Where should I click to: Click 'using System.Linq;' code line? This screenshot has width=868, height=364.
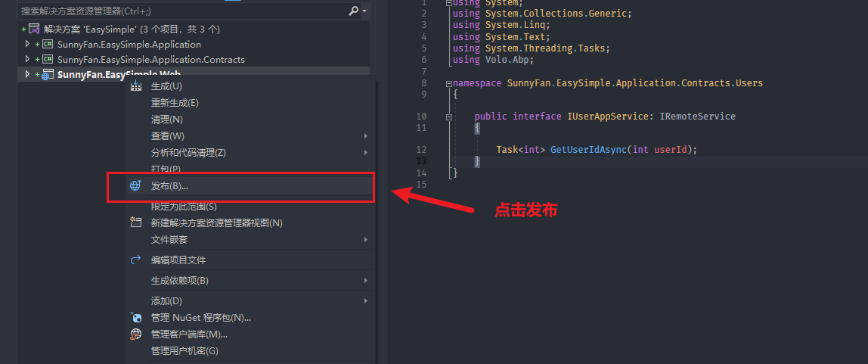coord(501,25)
